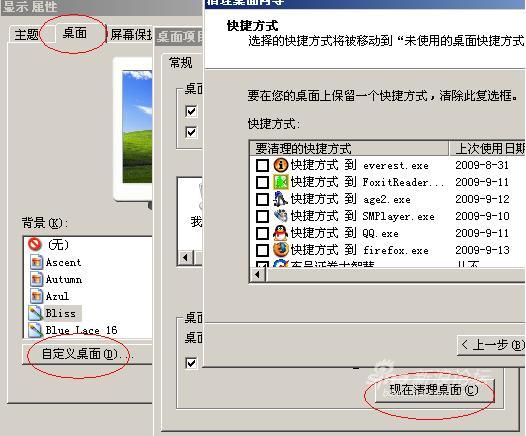Select the Autumn background entry
This screenshot has height=436, width=526.
(64, 279)
